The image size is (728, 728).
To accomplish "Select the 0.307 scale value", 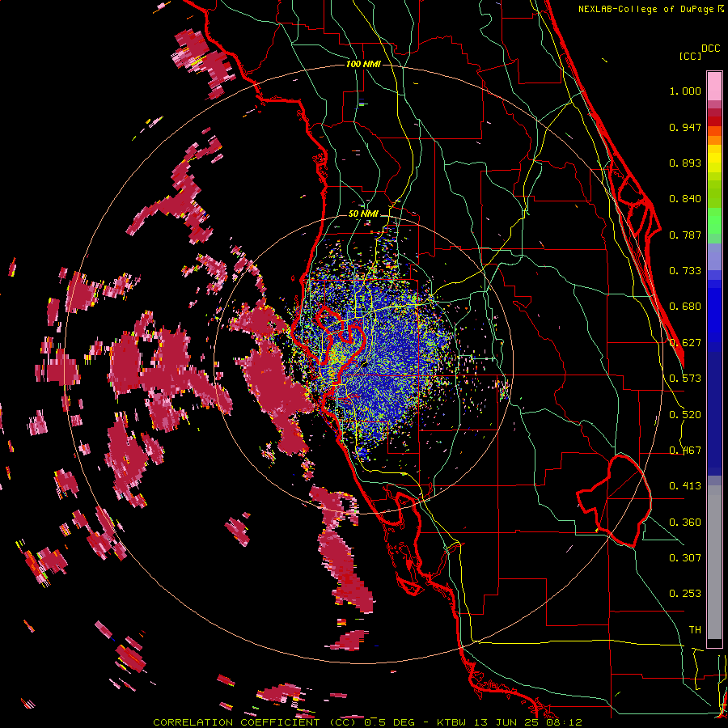I will click(x=685, y=558).
